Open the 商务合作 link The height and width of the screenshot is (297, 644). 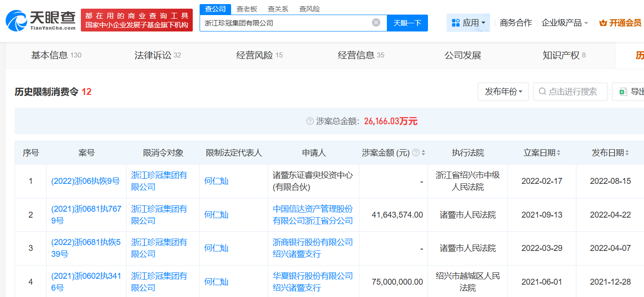(516, 23)
